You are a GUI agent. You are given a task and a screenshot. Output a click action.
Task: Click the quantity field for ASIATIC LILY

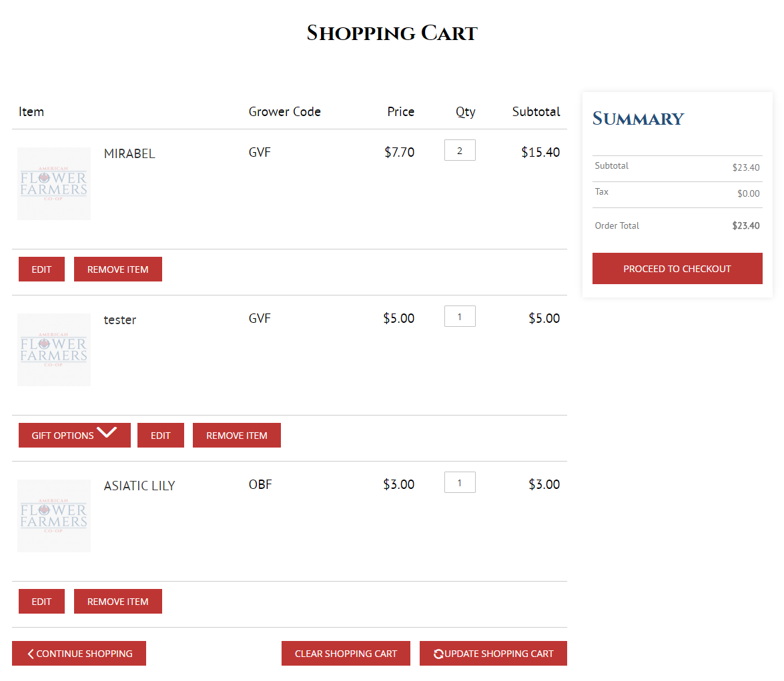pos(460,483)
